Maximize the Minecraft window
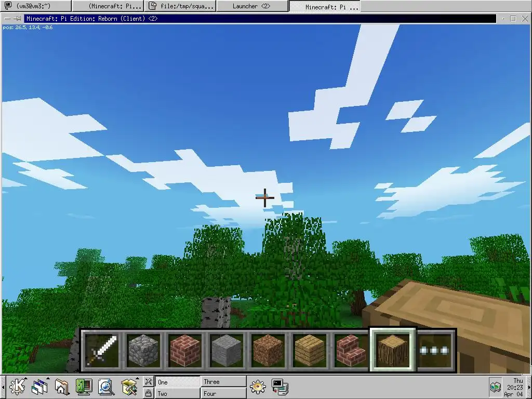Screen dimensions: 532x399 (513, 19)
